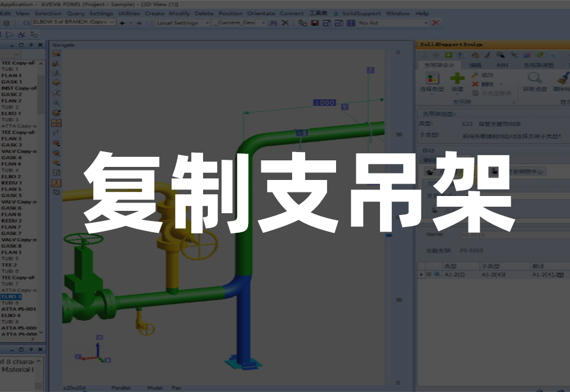Switch to the 编辑 ribbon tab
Viewport: 570px width, 392px height.
pos(475,65)
